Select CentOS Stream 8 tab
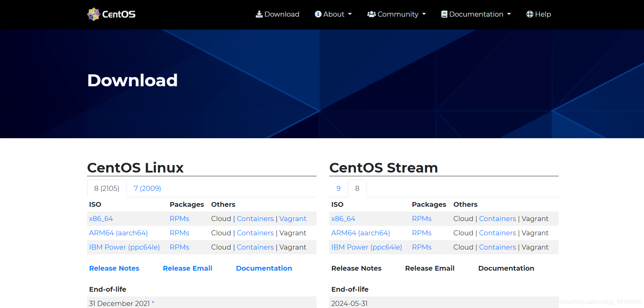The width and height of the screenshot is (644, 308). click(357, 188)
